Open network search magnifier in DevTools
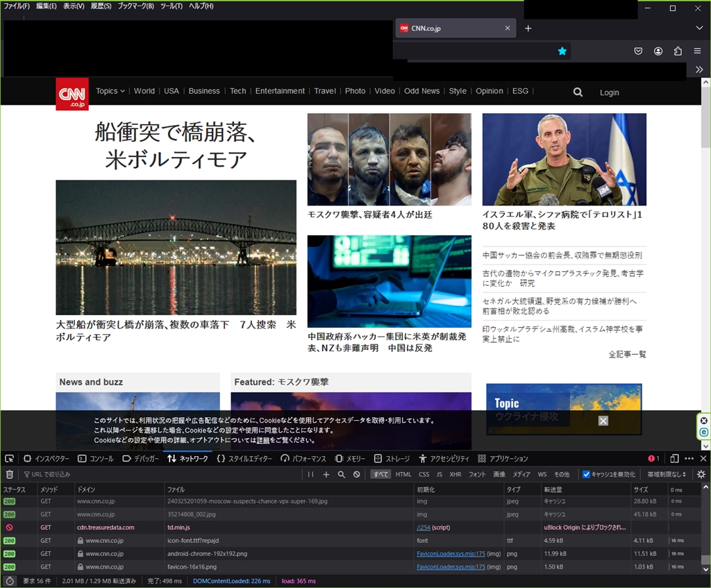711x588 pixels. [341, 475]
